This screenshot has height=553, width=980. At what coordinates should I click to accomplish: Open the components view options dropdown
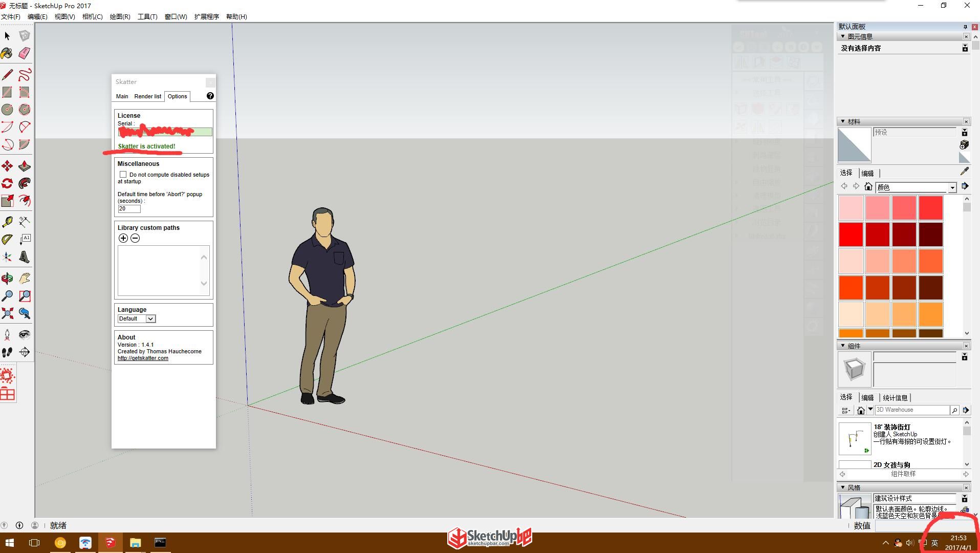(845, 410)
